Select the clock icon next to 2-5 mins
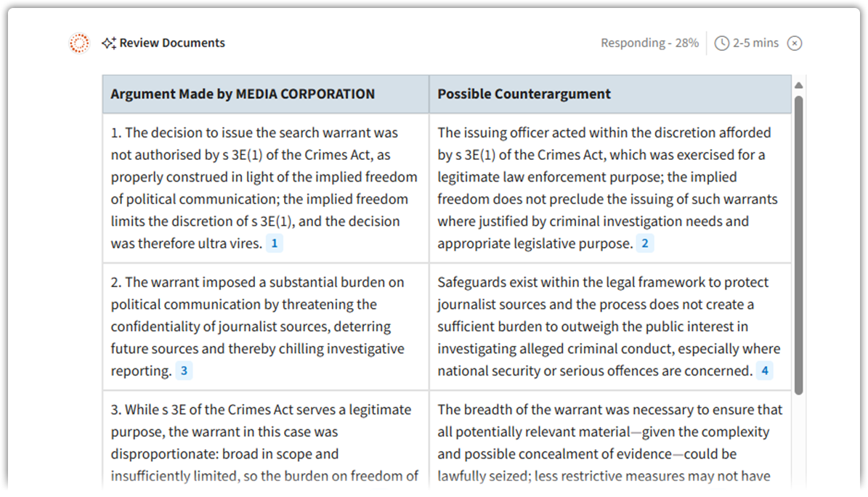This screenshot has width=868, height=497. coord(721,43)
